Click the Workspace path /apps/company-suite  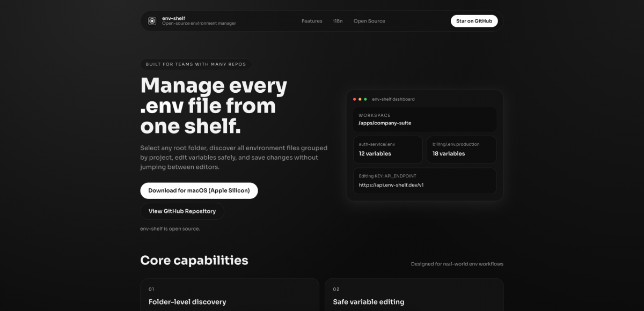pyautogui.click(x=385, y=123)
